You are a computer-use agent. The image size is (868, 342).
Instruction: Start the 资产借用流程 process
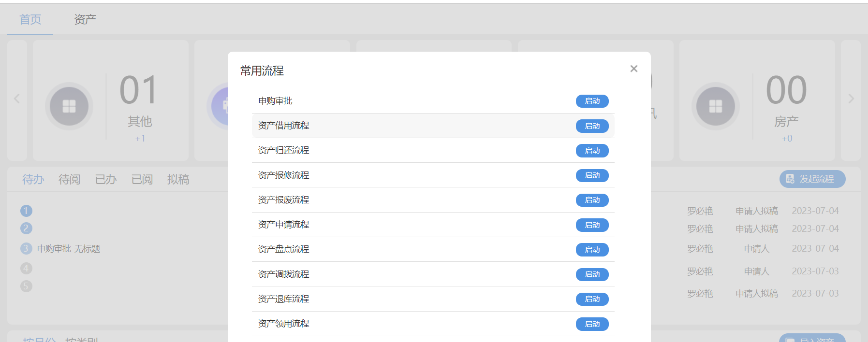click(x=592, y=126)
